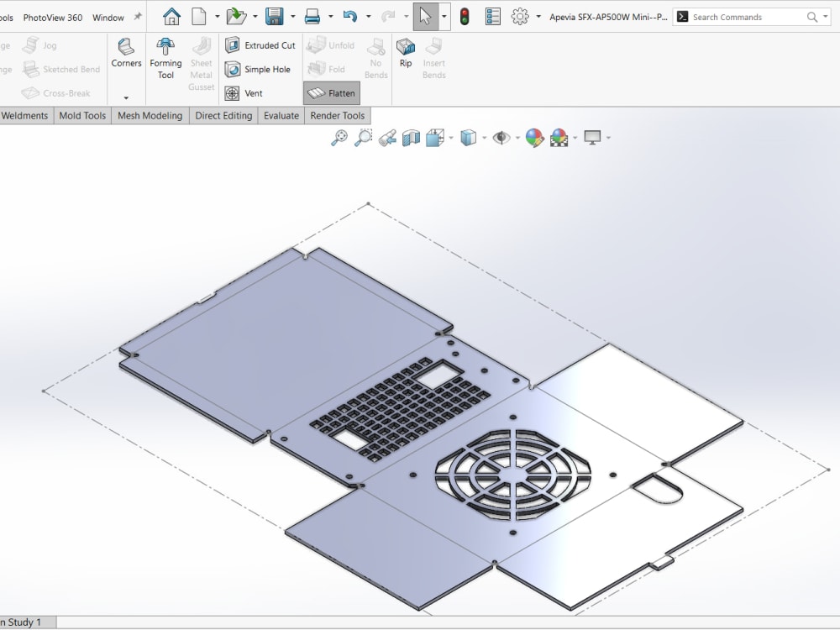Viewport: 840px width, 630px height.
Task: Select Zoom to Area magnifier
Action: click(x=363, y=138)
